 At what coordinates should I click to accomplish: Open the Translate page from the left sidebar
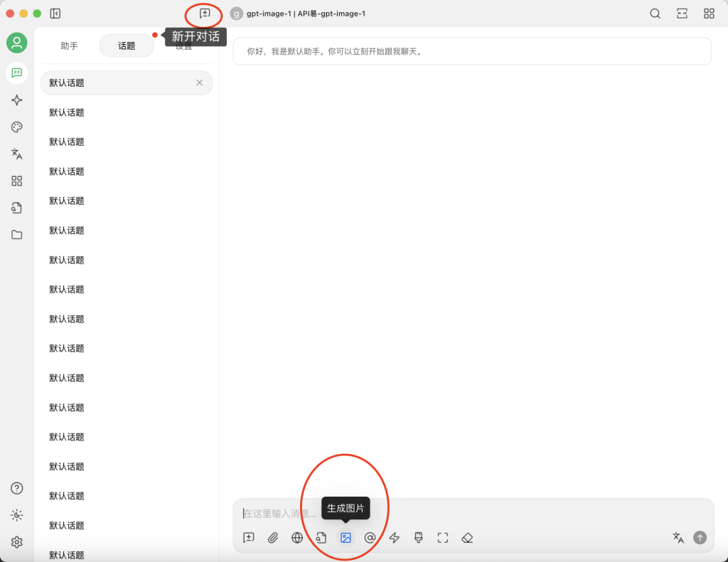point(17,154)
